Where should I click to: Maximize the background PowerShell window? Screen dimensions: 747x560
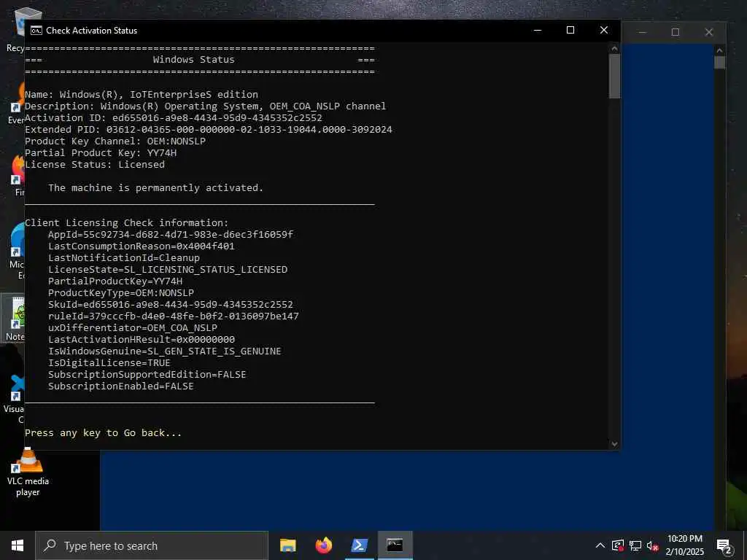point(675,32)
